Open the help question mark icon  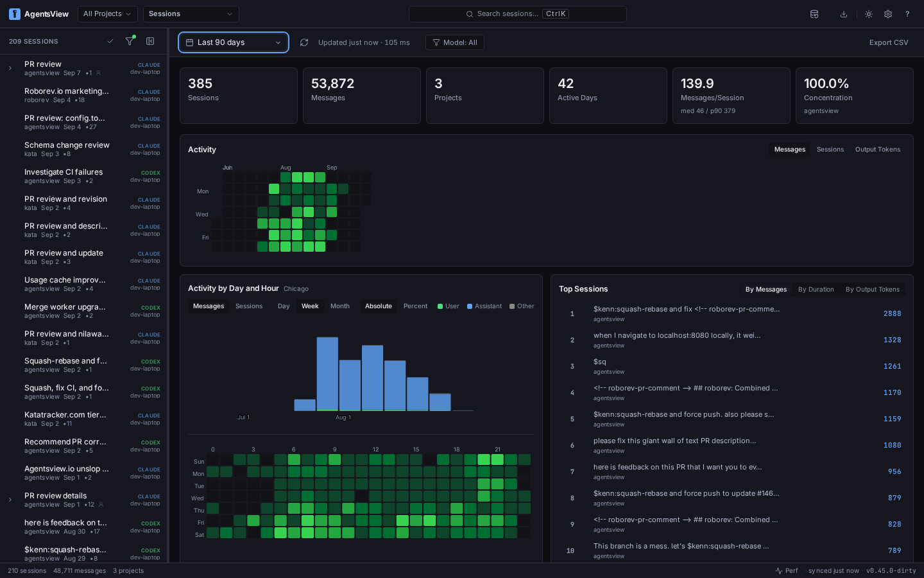coord(907,14)
